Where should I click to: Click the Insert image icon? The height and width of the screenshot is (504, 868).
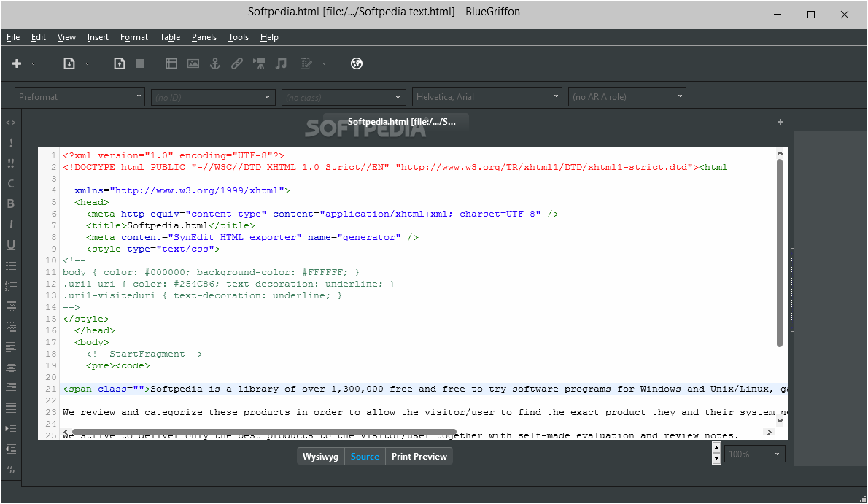193,63
